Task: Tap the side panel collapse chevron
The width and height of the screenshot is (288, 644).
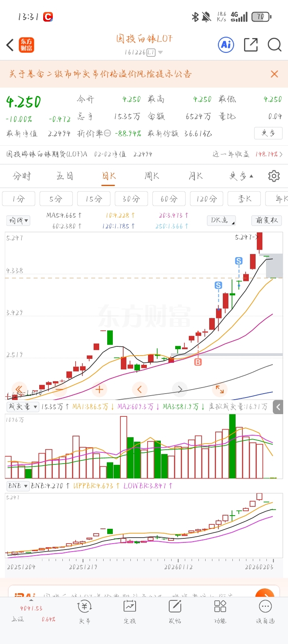Action: [x=278, y=407]
